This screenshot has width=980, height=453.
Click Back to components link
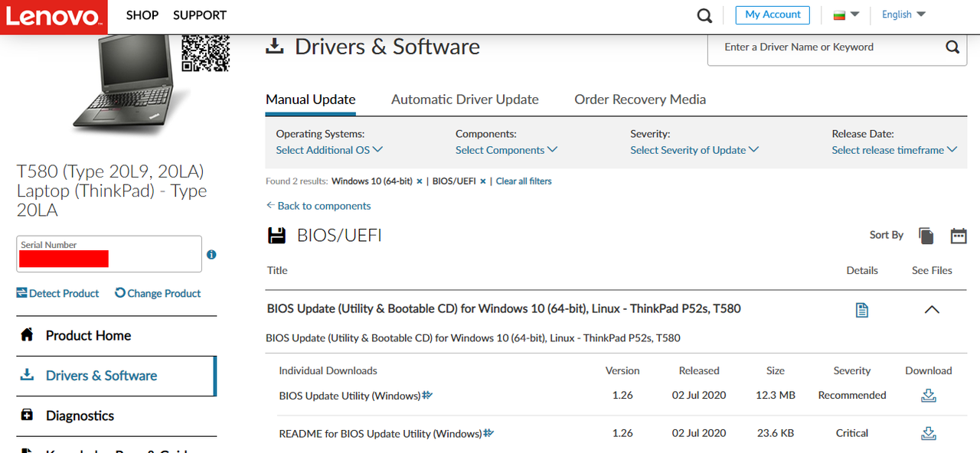318,206
